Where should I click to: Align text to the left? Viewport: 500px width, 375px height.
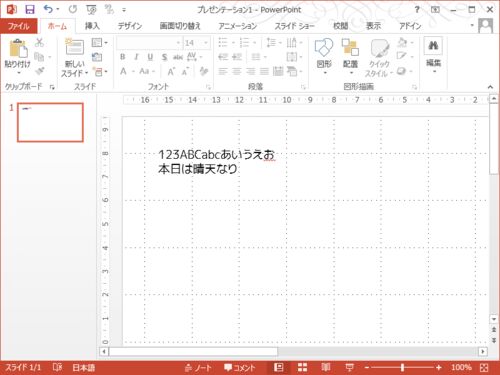[223, 71]
